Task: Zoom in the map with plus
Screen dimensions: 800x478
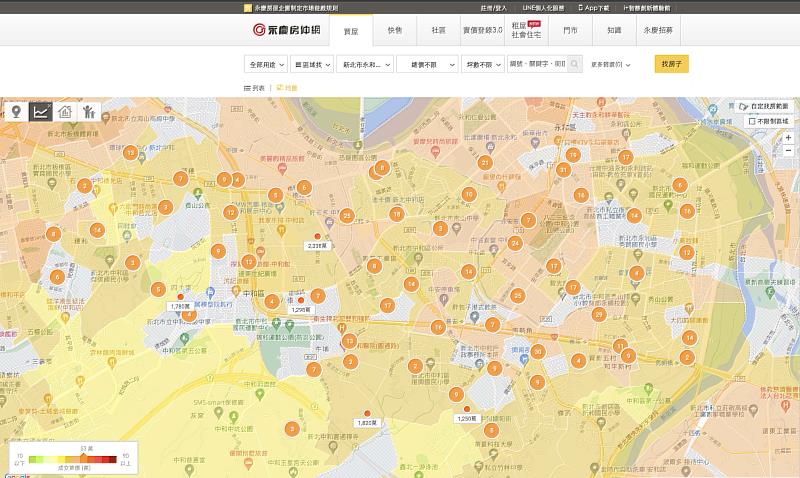Action: 788,137
